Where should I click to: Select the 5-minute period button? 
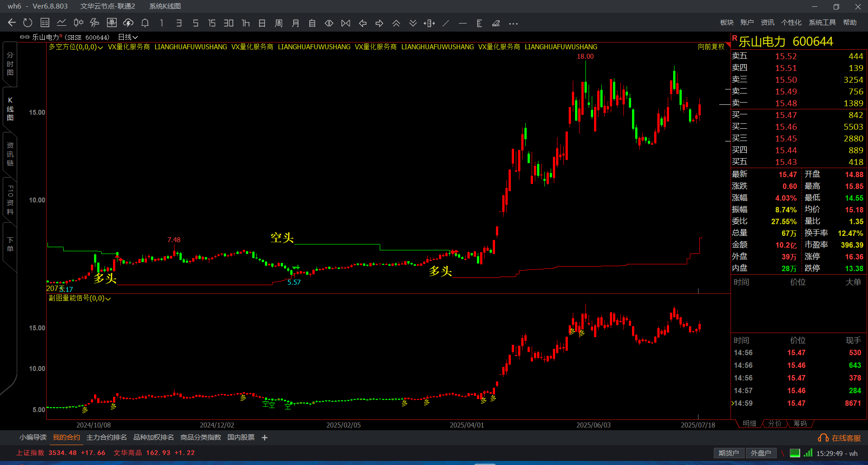[x=195, y=23]
